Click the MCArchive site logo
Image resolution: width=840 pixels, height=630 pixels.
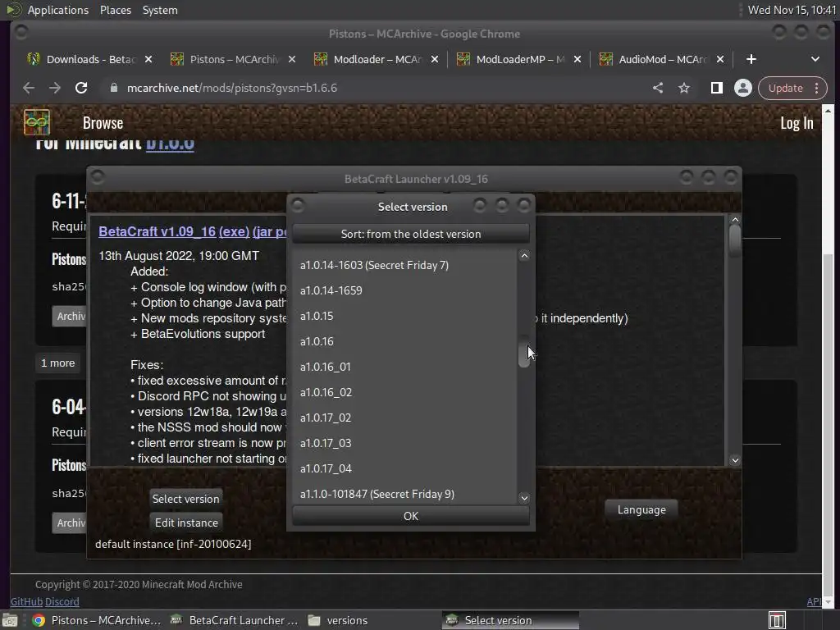pyautogui.click(x=36, y=123)
